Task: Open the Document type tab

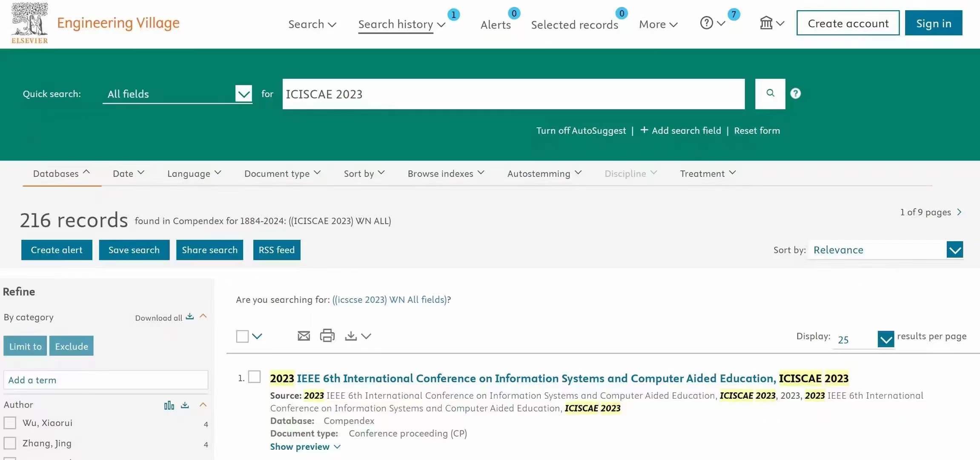Action: [282, 173]
